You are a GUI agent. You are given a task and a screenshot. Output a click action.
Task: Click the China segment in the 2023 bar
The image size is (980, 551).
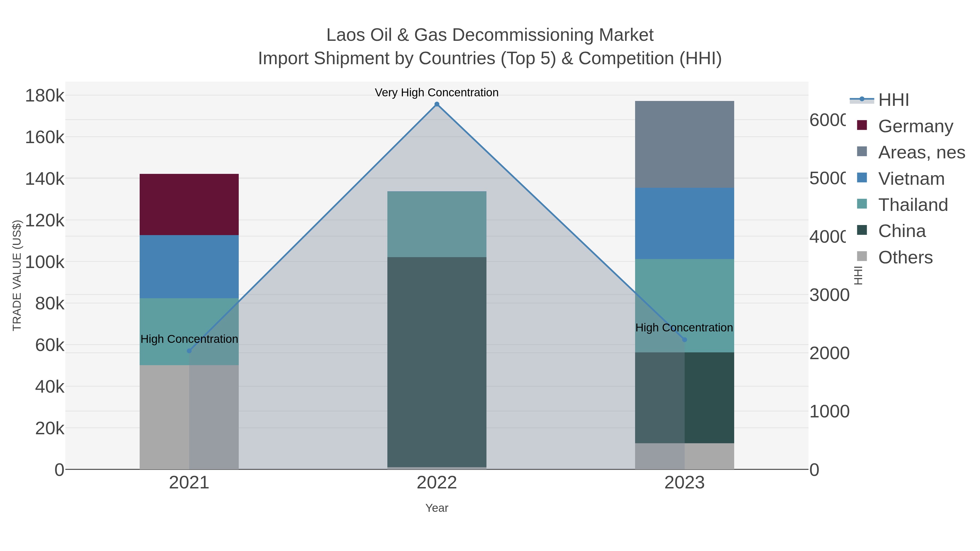pyautogui.click(x=684, y=398)
